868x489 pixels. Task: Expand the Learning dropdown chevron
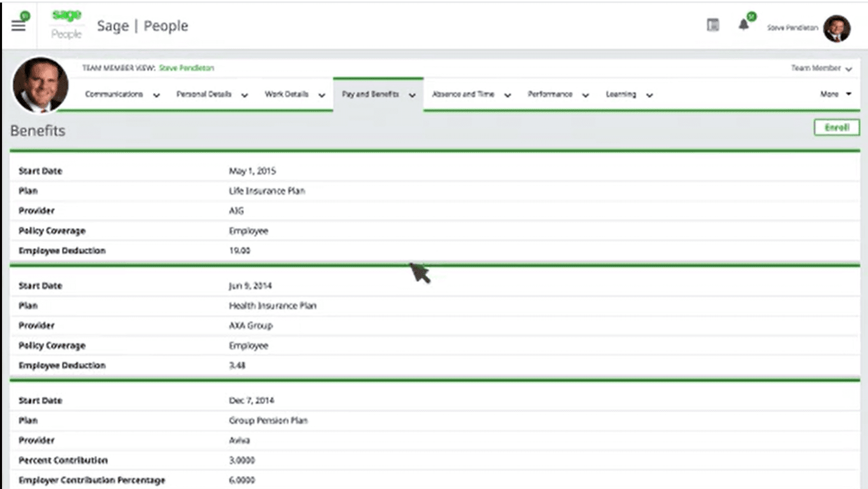click(x=649, y=95)
